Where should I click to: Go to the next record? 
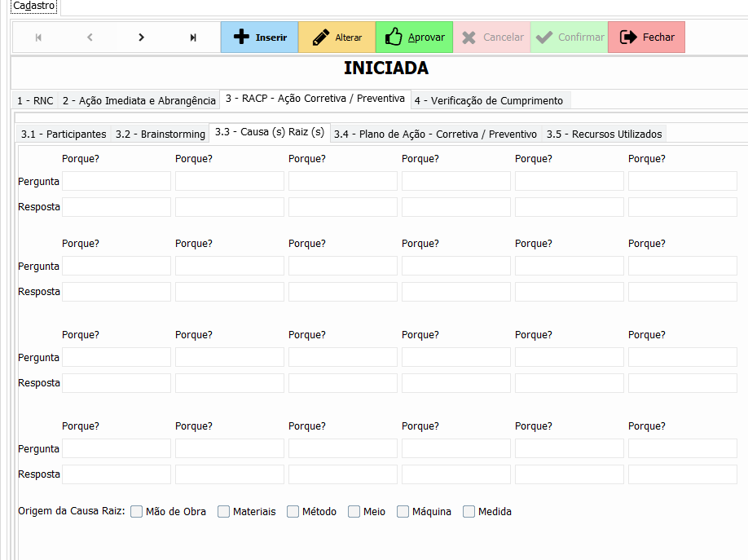click(x=142, y=37)
